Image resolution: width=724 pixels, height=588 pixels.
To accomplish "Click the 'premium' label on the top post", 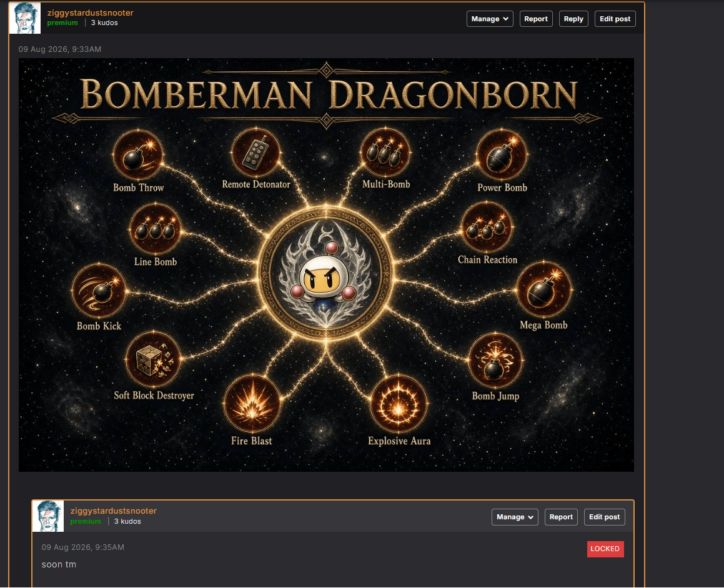I will coord(62,22).
